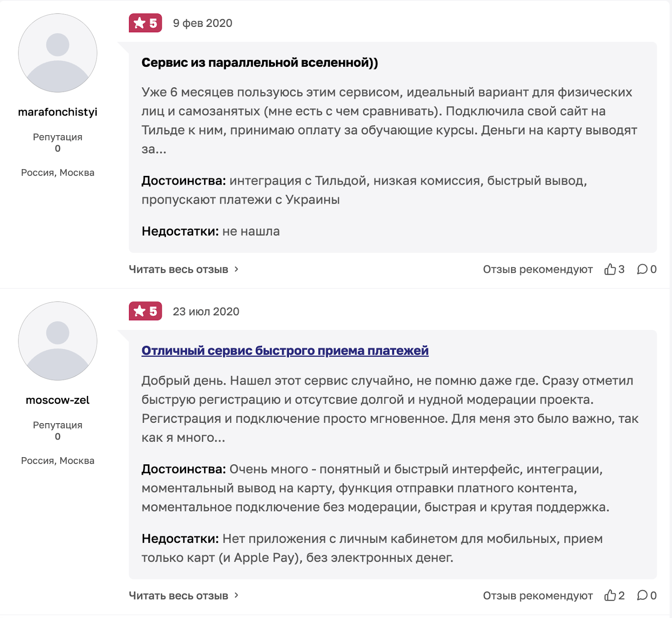Click the username moscow-zel
This screenshot has width=672, height=618.
(x=58, y=400)
